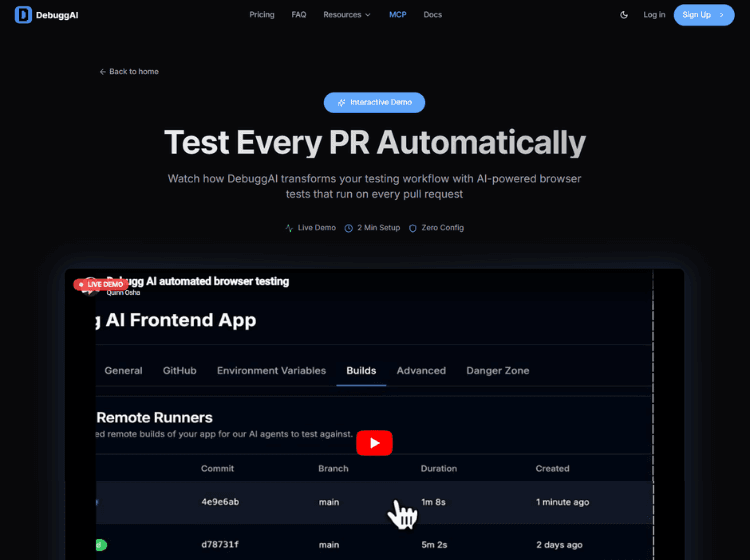Viewport: 750px width, 560px height.
Task: Click the Interactive Demo badge
Action: (x=374, y=102)
